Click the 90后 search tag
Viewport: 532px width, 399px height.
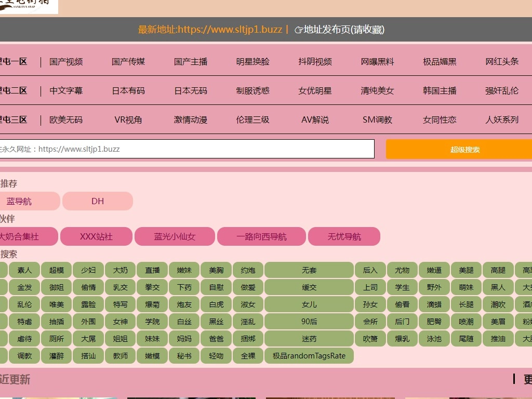[309, 322]
